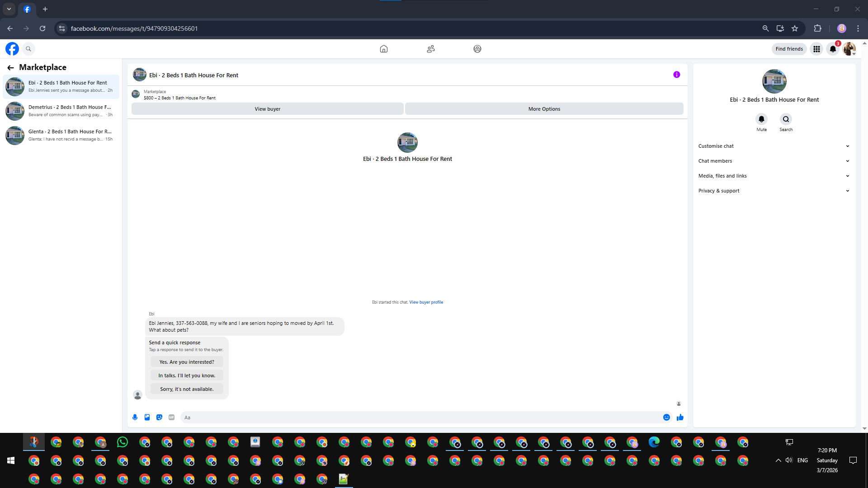Image resolution: width=868 pixels, height=488 pixels.
Task: Reply with 'In talks. I'll let you know.'
Action: [187, 375]
